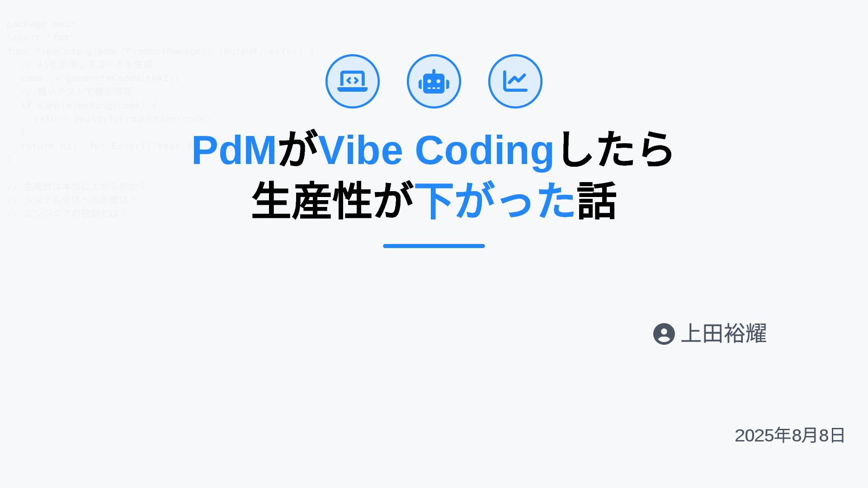Click the "生産性が" text in second line
This screenshot has height=488, width=868.
pos(333,200)
